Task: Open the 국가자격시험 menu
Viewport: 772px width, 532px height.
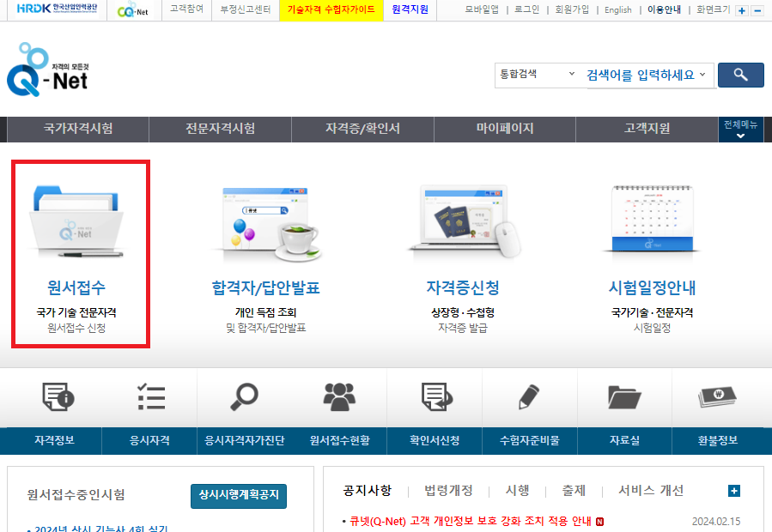Action: coord(79,130)
